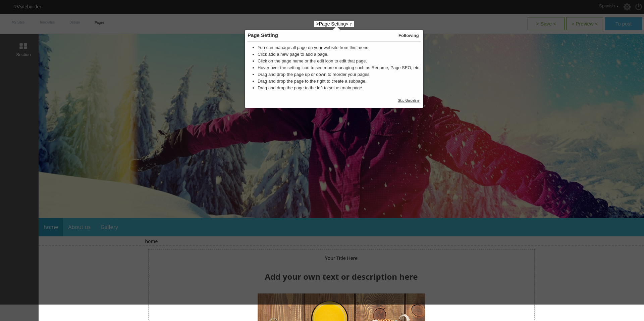Open the Spanish language dropdown
This screenshot has width=644, height=321.
pyautogui.click(x=608, y=6)
